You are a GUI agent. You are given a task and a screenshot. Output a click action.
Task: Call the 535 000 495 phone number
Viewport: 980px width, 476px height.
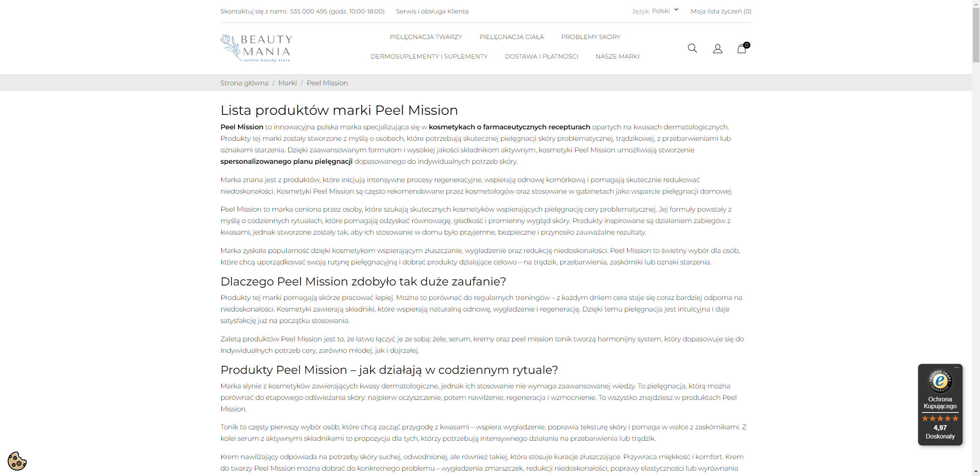pyautogui.click(x=309, y=11)
